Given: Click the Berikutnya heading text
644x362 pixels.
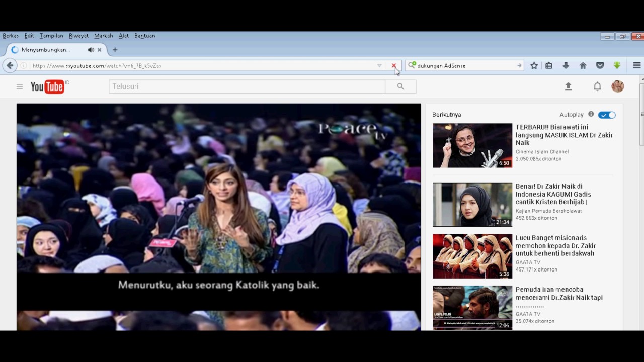Looking at the screenshot, I should (446, 114).
